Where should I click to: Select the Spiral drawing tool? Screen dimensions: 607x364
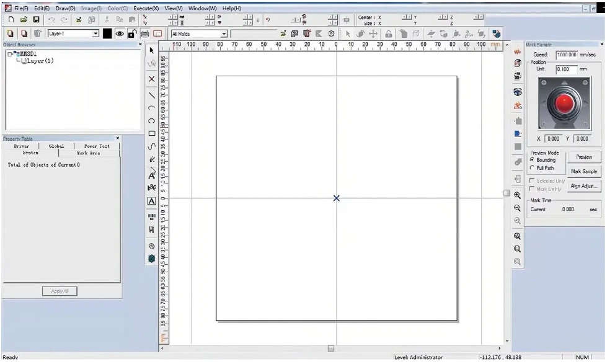(152, 246)
